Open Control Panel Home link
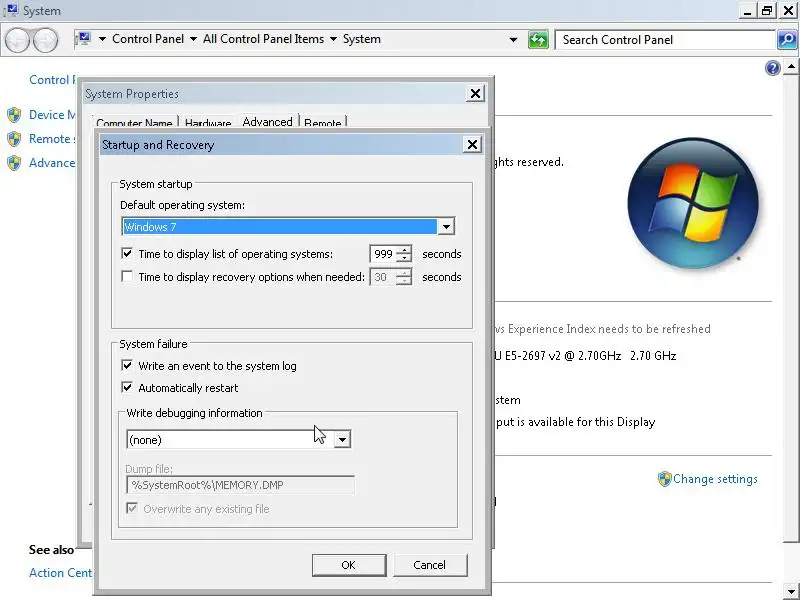Viewport: 800px width, 600px height. pos(52,80)
